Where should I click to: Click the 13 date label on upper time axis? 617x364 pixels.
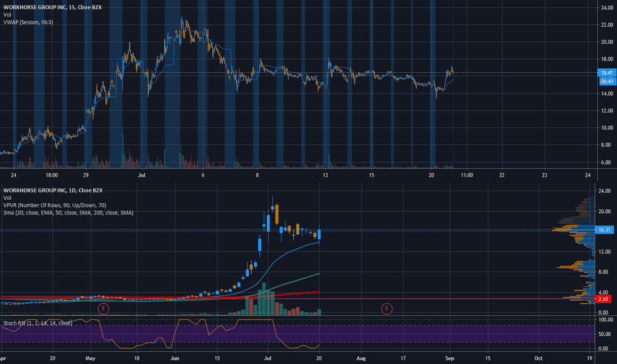[326, 175]
